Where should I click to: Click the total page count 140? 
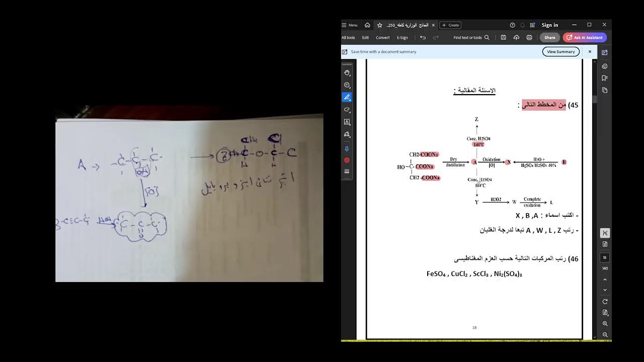(605, 268)
